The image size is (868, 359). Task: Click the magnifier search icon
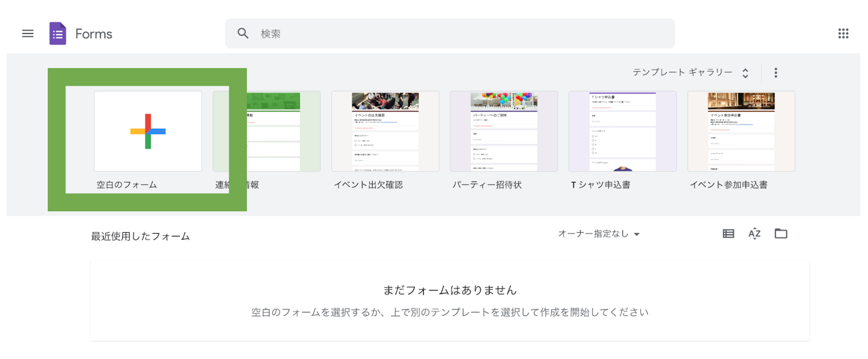pyautogui.click(x=243, y=33)
